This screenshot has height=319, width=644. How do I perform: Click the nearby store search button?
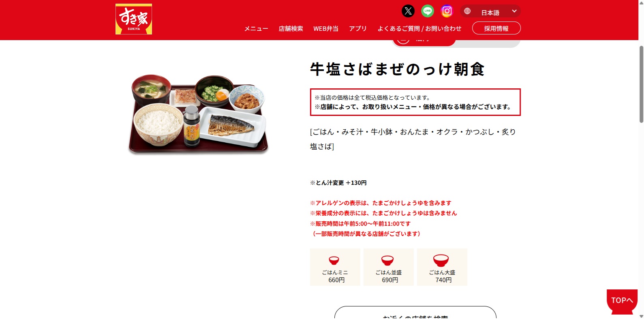click(415, 313)
